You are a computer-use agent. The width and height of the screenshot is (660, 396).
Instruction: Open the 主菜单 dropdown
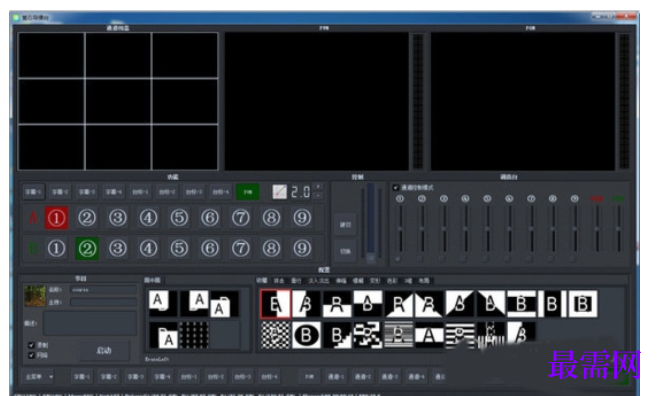click(x=38, y=377)
